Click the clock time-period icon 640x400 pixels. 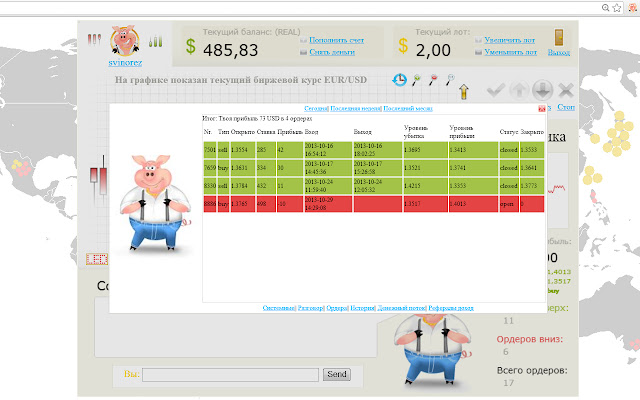click(x=400, y=80)
